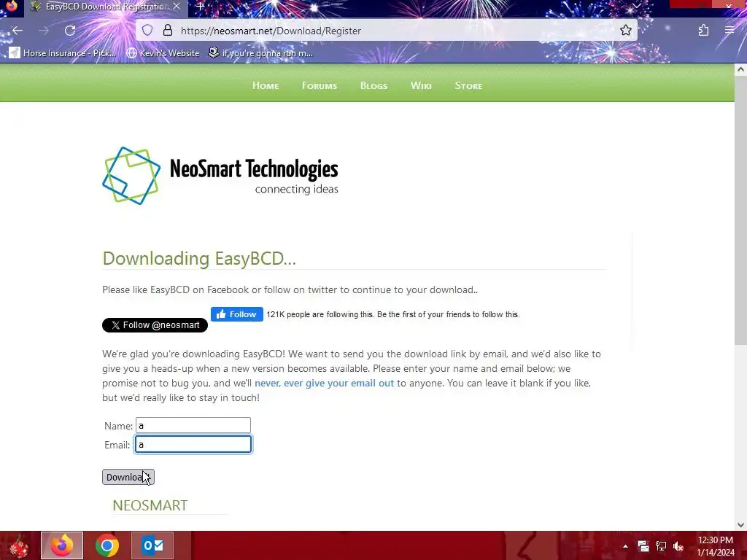Click the X Follow @neosmart button
747x560 pixels.
point(155,325)
